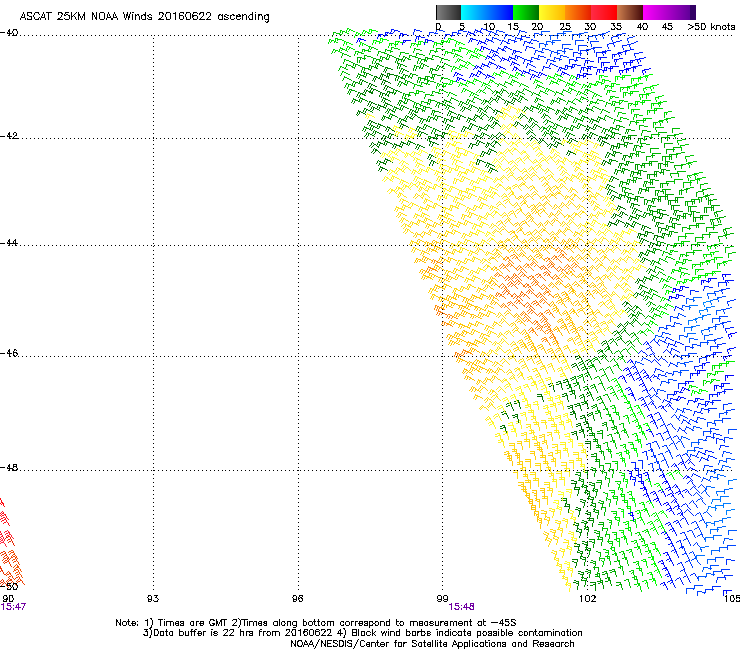Click the note 'Times are GMT' line

point(316,623)
